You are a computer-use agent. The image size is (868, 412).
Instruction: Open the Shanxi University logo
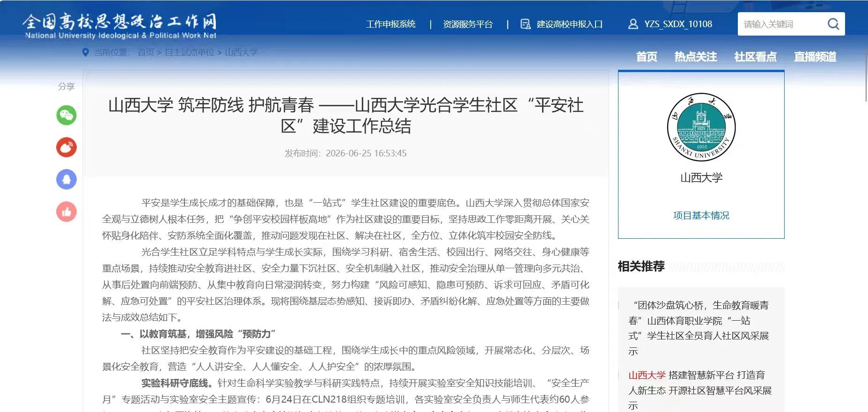pyautogui.click(x=701, y=127)
